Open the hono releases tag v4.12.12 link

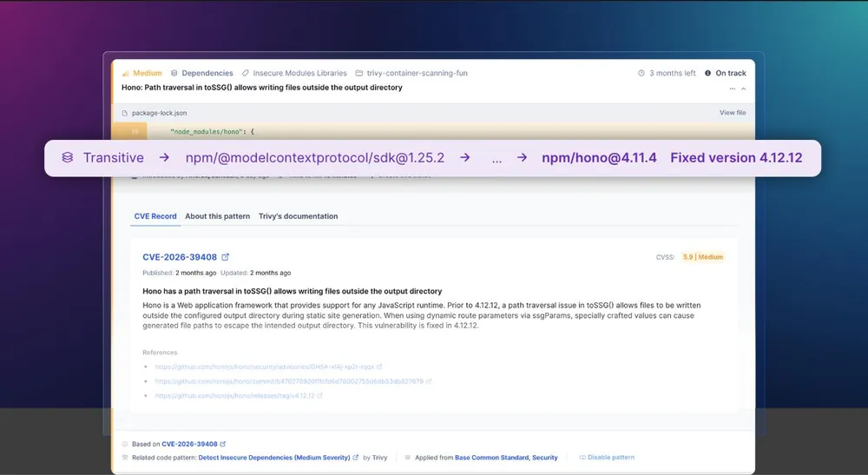[234, 395]
